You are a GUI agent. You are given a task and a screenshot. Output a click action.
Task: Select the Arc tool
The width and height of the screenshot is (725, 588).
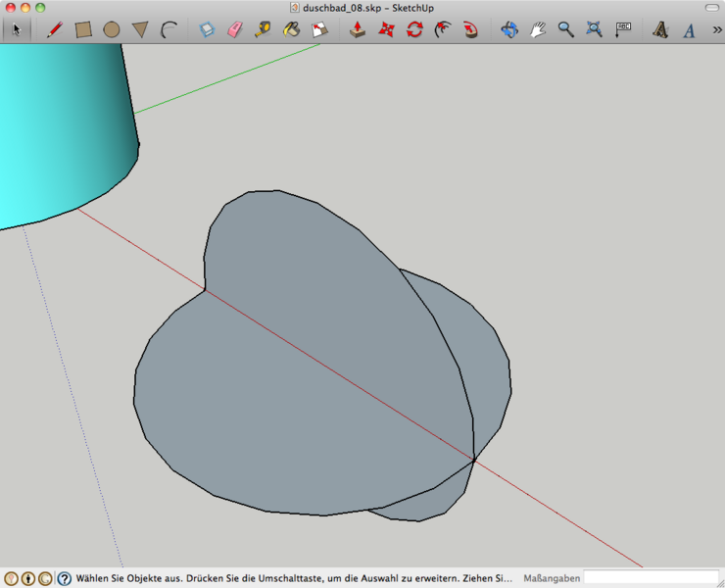(x=169, y=29)
